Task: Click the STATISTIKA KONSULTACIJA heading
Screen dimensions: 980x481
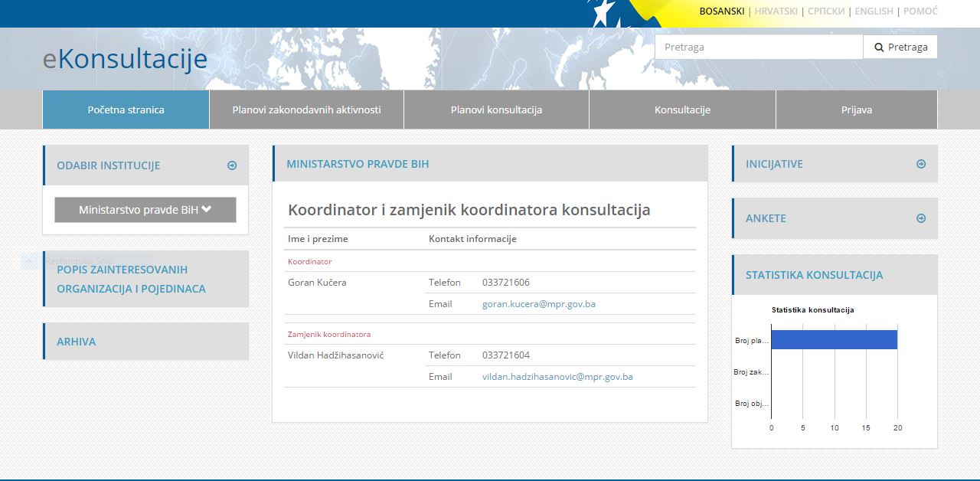Action: pos(814,275)
